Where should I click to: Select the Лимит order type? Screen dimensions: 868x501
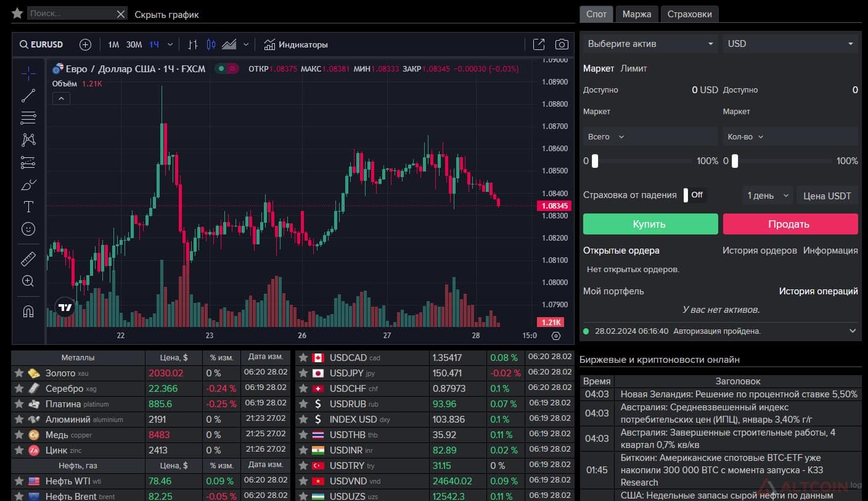634,68
